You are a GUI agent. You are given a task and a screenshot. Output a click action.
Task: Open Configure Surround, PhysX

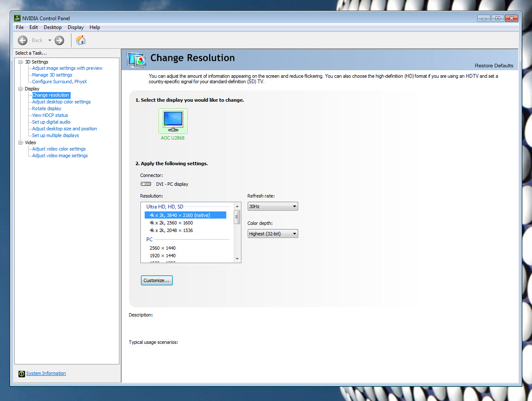pos(59,82)
